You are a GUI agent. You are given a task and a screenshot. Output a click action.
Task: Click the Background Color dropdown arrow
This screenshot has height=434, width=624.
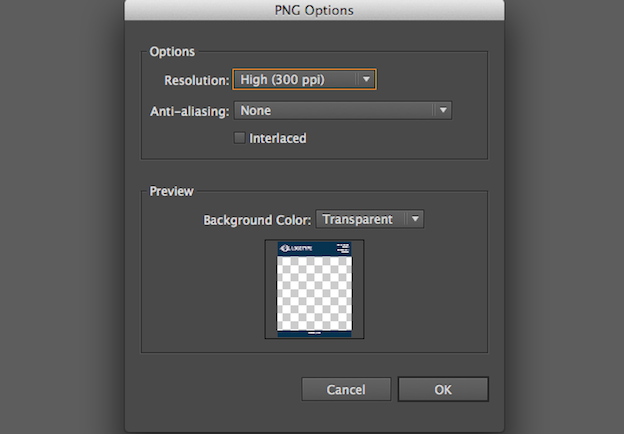click(x=415, y=219)
